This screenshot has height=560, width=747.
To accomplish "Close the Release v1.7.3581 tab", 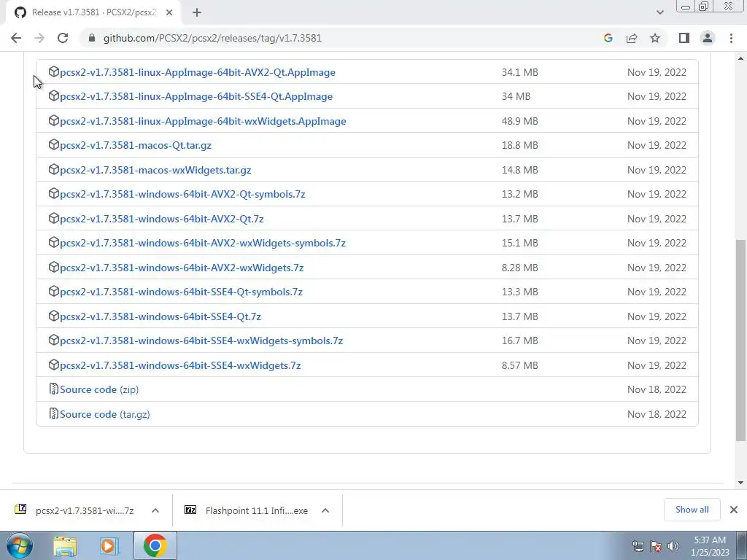I will (169, 12).
